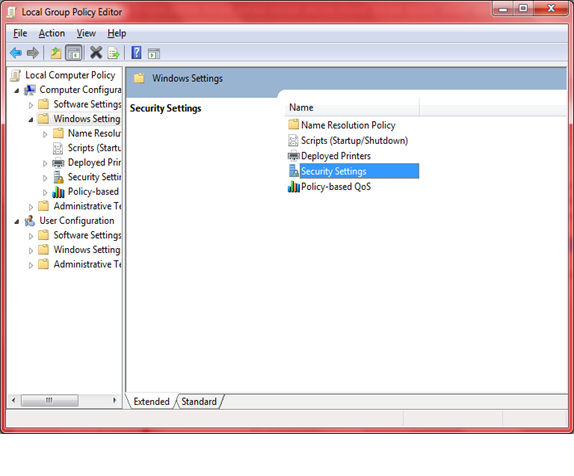
Task: Expand the Deployed Printers tree node
Action: pos(45,163)
